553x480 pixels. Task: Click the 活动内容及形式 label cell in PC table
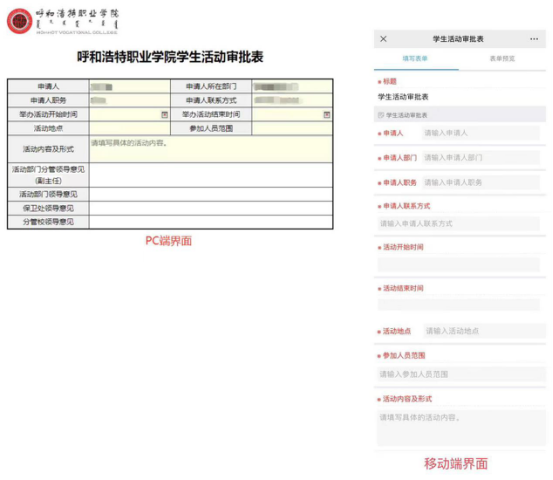click(48, 149)
